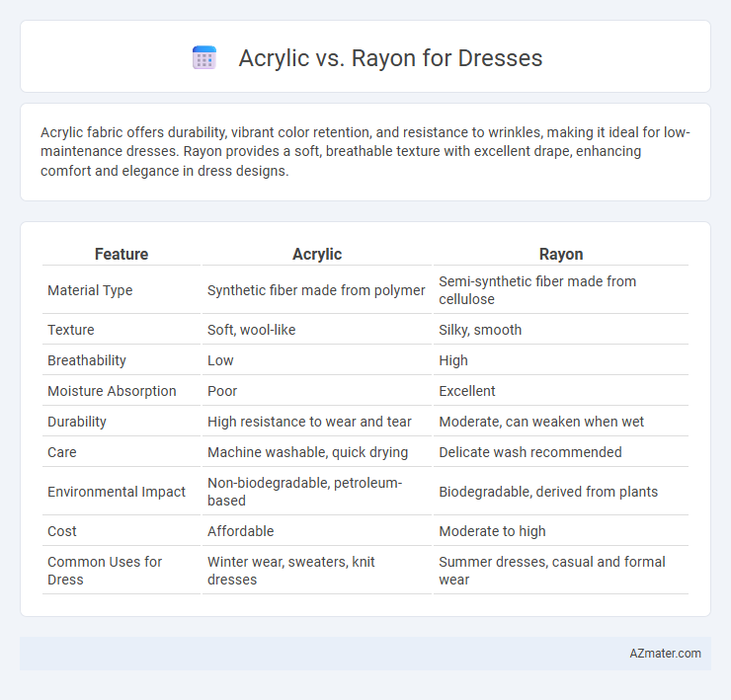Click 'Delicate wash recommended' cell
This screenshot has width=731, height=700.
pos(530,452)
